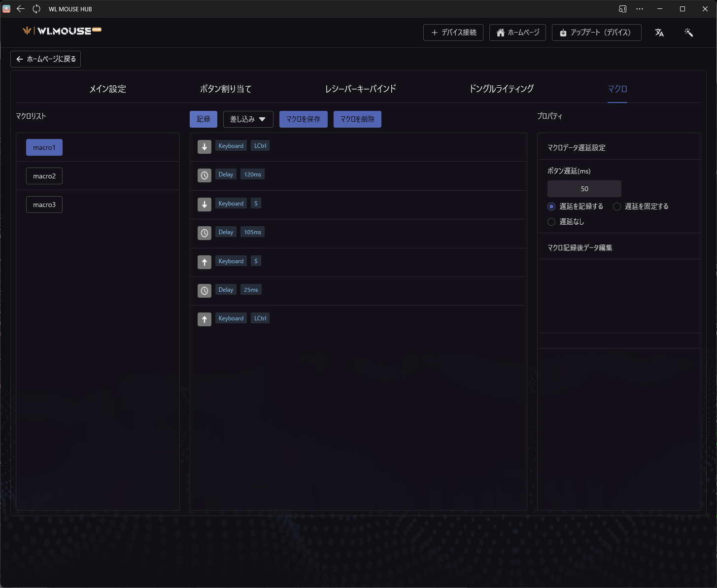Click the マクロを削除 button
This screenshot has width=717, height=588.
pos(357,119)
